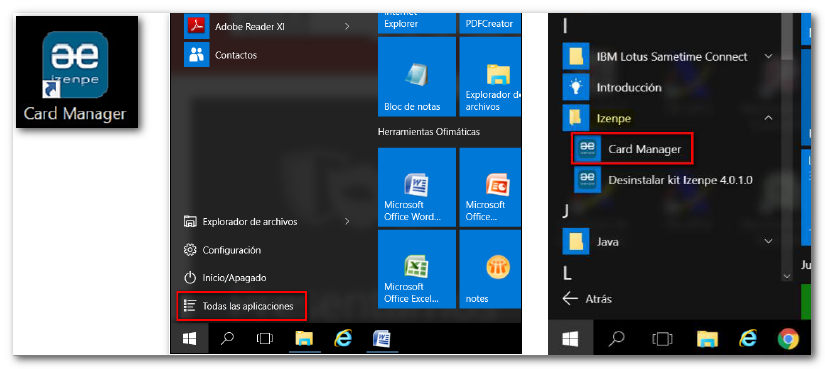
Task: Click the collapse chevron beside Izenpe
Action: pyautogui.click(x=768, y=118)
